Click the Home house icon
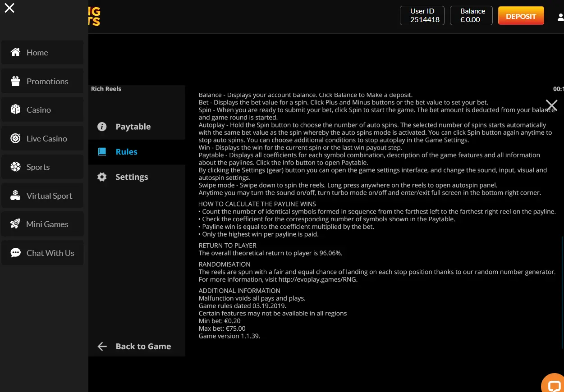Screen dimensions: 564x392 (15, 52)
